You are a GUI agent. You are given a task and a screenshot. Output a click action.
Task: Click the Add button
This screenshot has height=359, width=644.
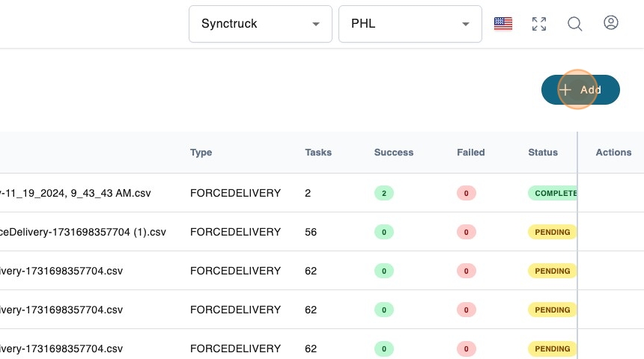coord(580,90)
